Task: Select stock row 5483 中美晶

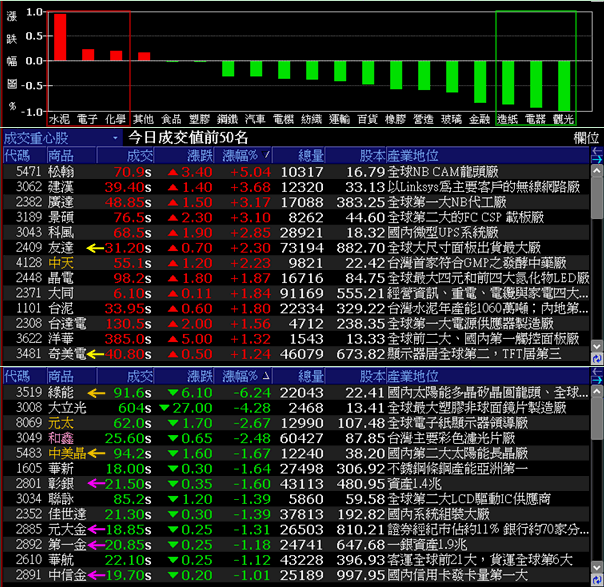Action: (296, 453)
